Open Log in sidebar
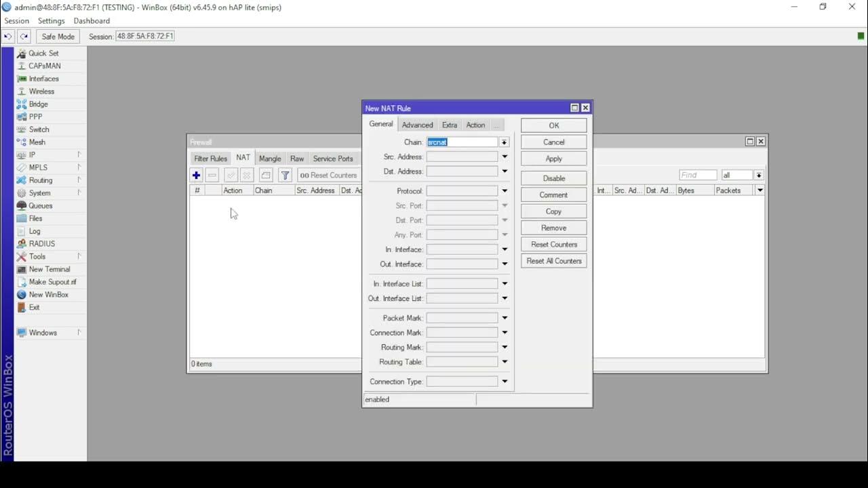The width and height of the screenshot is (868, 488). 35,231
